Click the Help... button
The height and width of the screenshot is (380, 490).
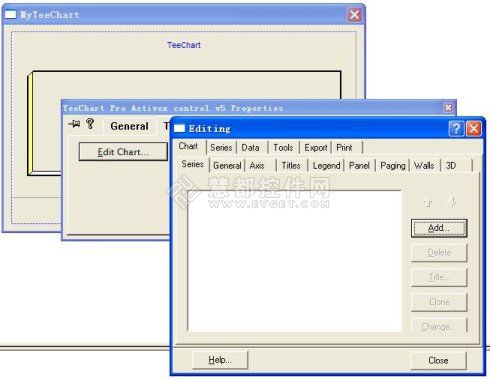(220, 360)
